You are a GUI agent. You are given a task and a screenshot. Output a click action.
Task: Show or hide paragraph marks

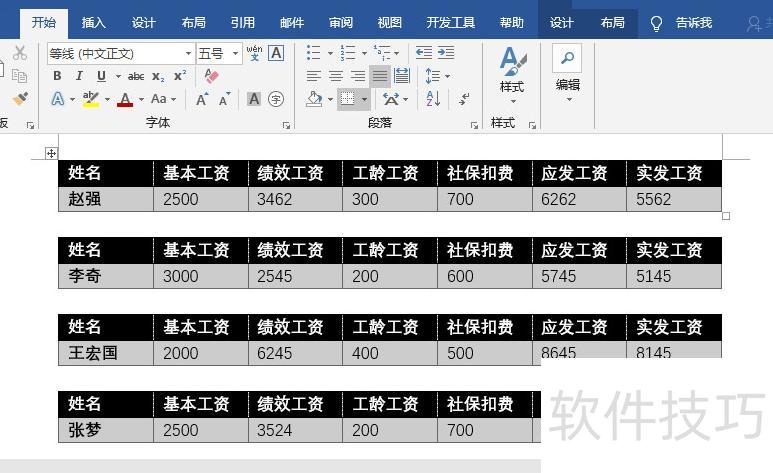(464, 99)
